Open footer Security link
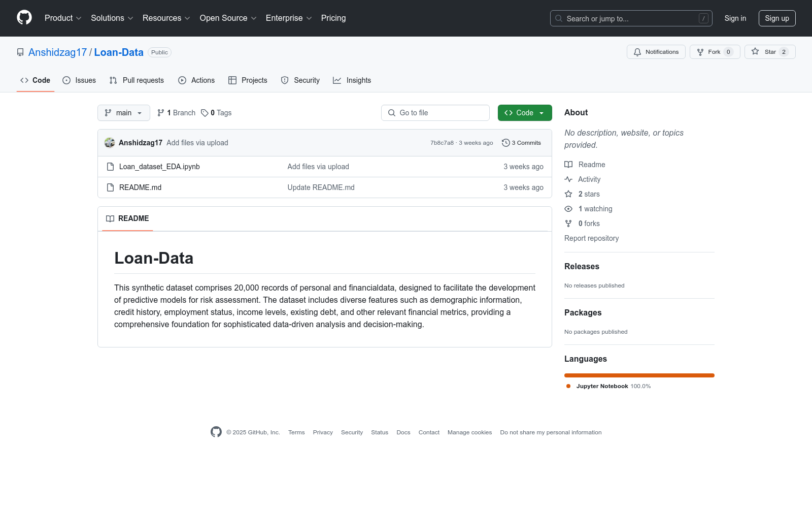The height and width of the screenshot is (508, 812). click(352, 432)
